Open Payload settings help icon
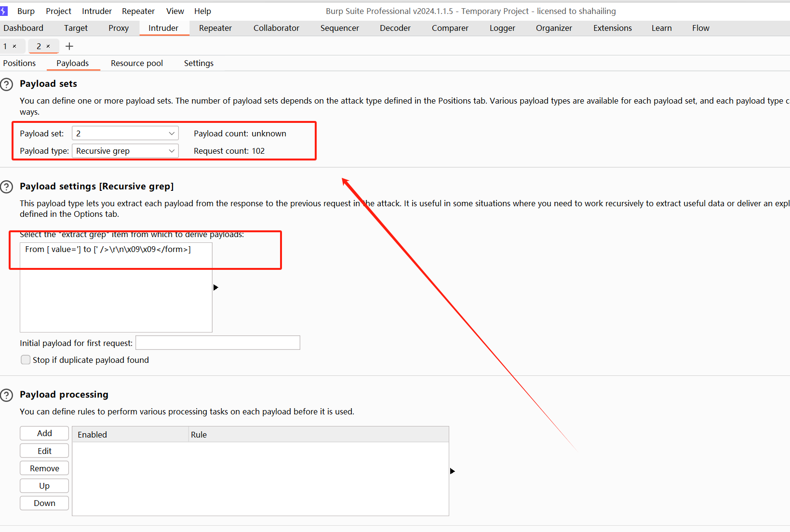The image size is (790, 532). tap(7, 187)
